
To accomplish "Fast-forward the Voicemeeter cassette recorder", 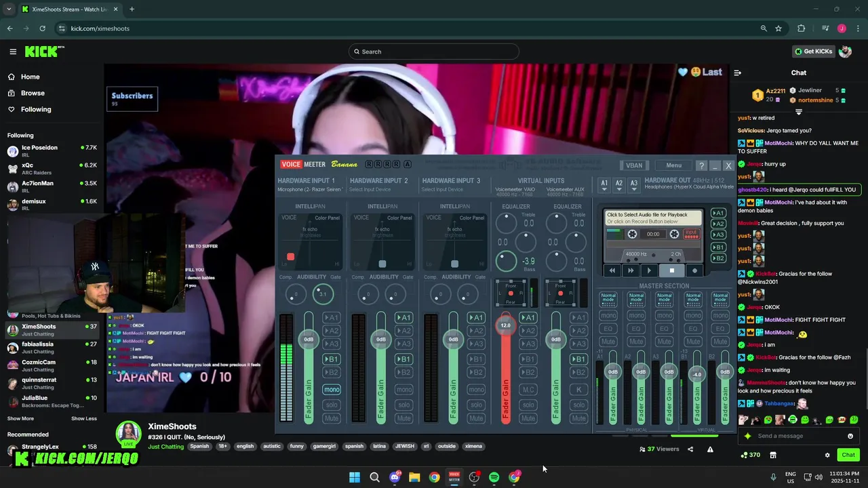I will pyautogui.click(x=631, y=270).
